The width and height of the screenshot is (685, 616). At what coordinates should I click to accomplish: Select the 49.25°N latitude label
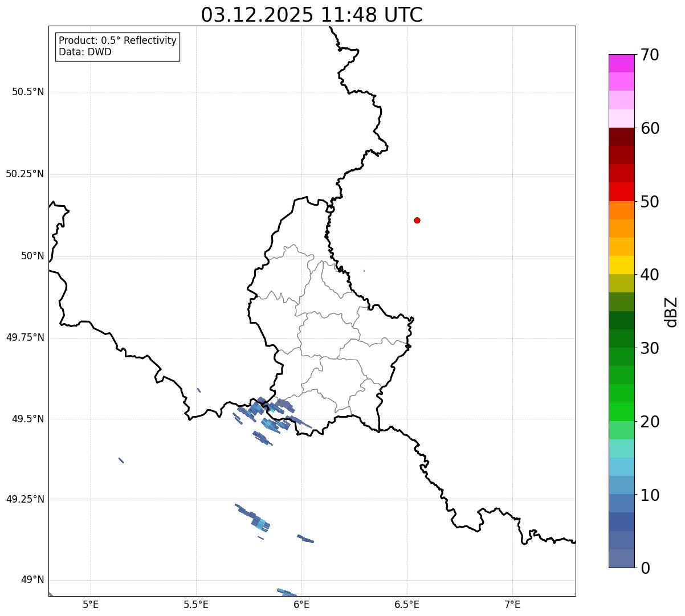[x=25, y=499]
